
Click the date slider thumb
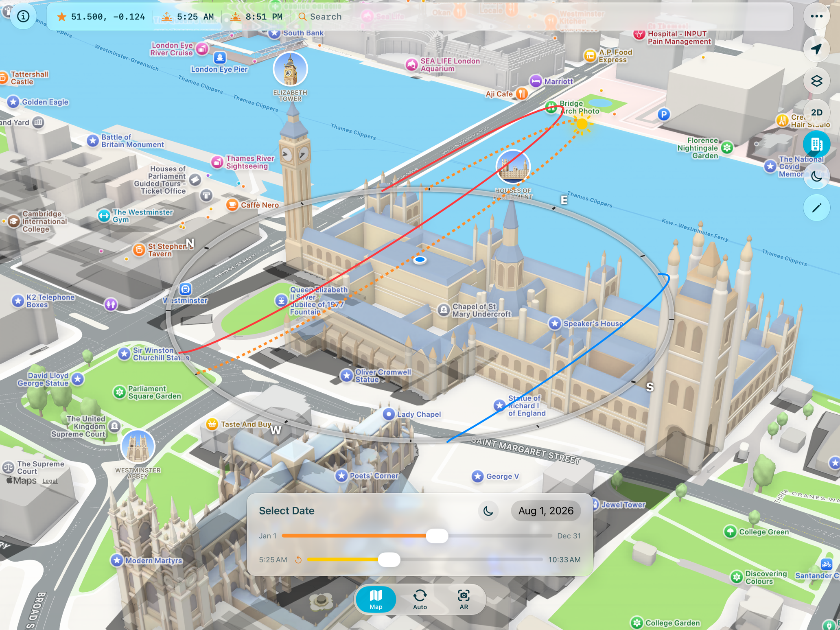tap(437, 536)
